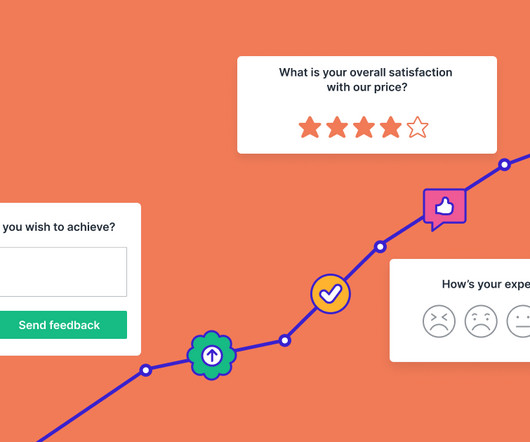Click the yellow checkmark circle icon
The image size is (530, 442).
pyautogui.click(x=330, y=294)
